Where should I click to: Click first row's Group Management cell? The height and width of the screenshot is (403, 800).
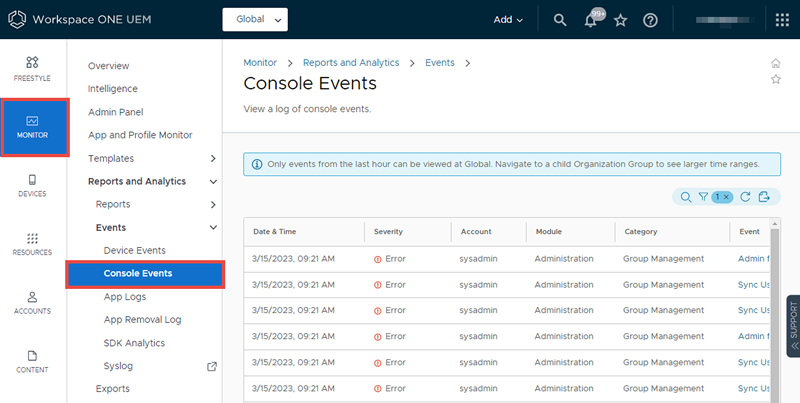(663, 259)
